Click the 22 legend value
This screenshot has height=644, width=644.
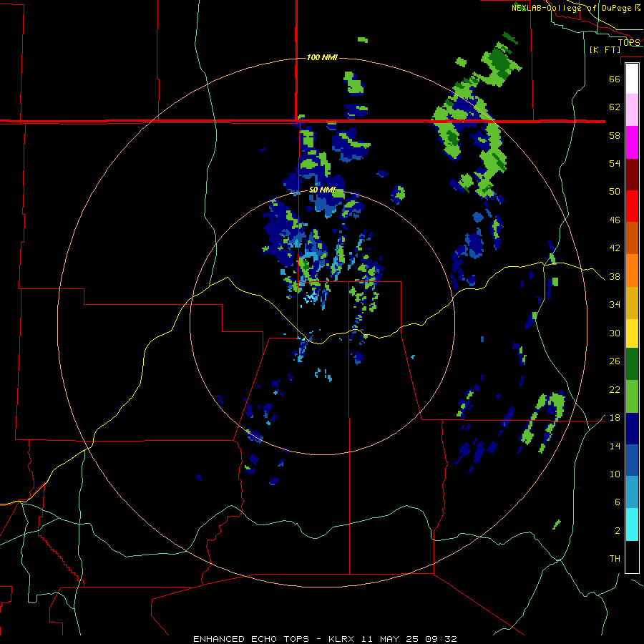click(x=615, y=389)
